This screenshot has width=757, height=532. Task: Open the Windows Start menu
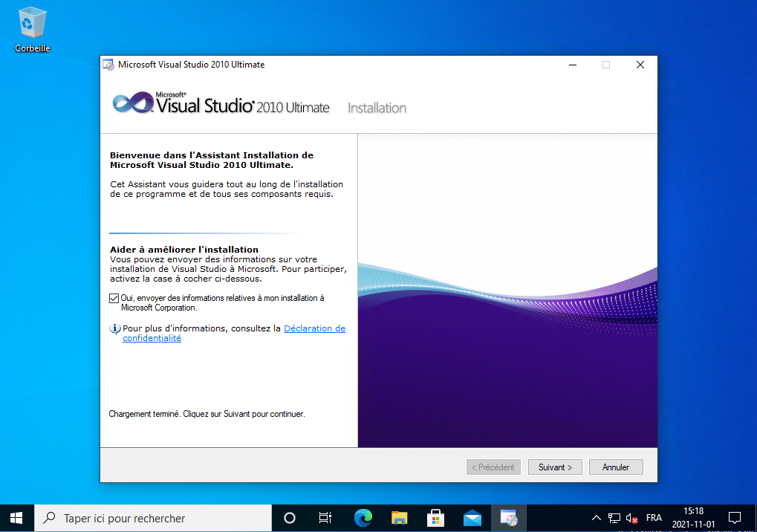point(16,518)
